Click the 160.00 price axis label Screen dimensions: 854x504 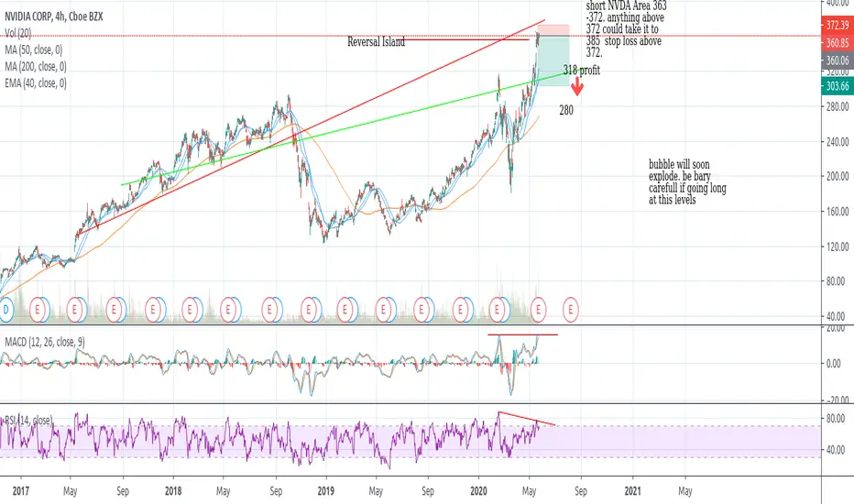pos(838,212)
